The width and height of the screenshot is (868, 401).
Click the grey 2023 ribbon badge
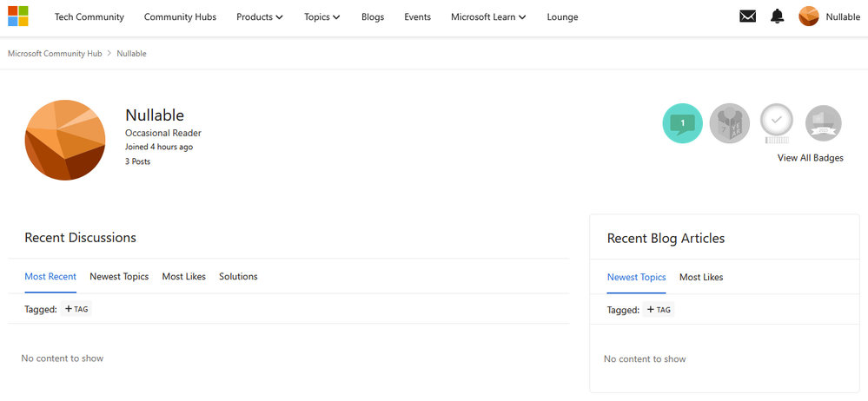[823, 123]
